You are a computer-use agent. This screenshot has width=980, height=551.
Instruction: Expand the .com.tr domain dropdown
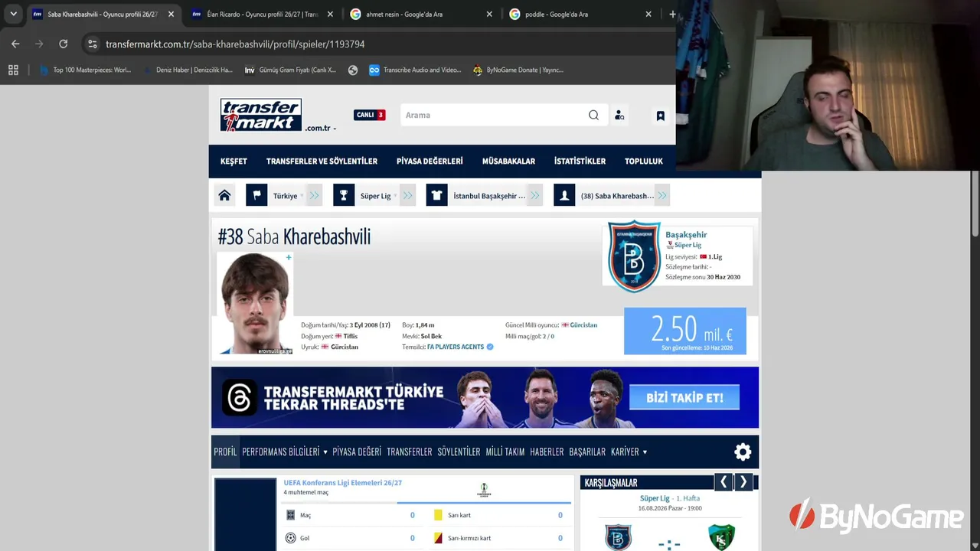[321, 128]
